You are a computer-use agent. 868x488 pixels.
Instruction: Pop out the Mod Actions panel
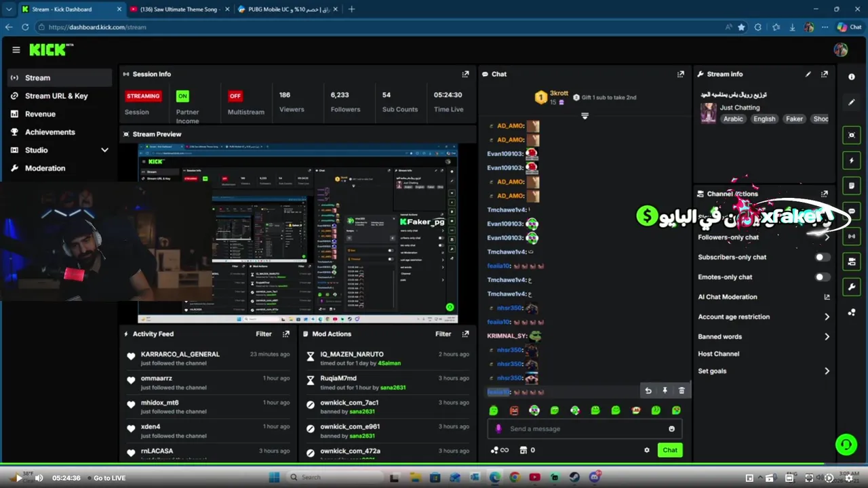[x=465, y=334]
